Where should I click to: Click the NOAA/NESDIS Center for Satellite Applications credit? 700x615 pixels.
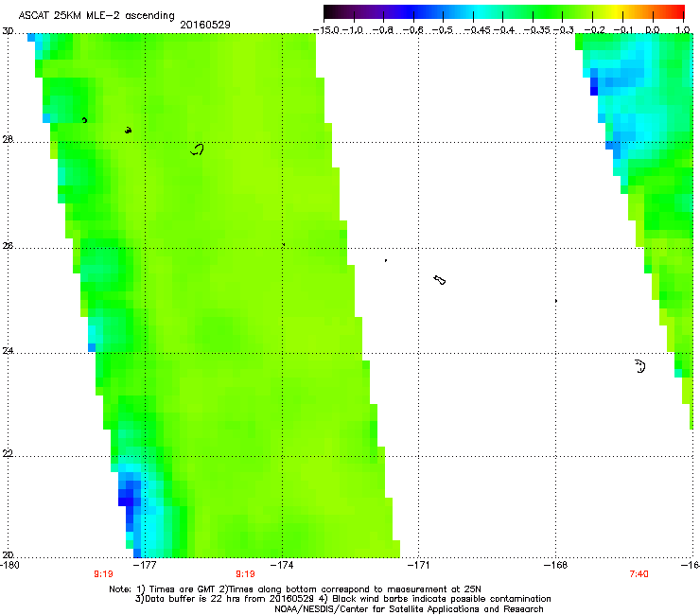tap(409, 609)
